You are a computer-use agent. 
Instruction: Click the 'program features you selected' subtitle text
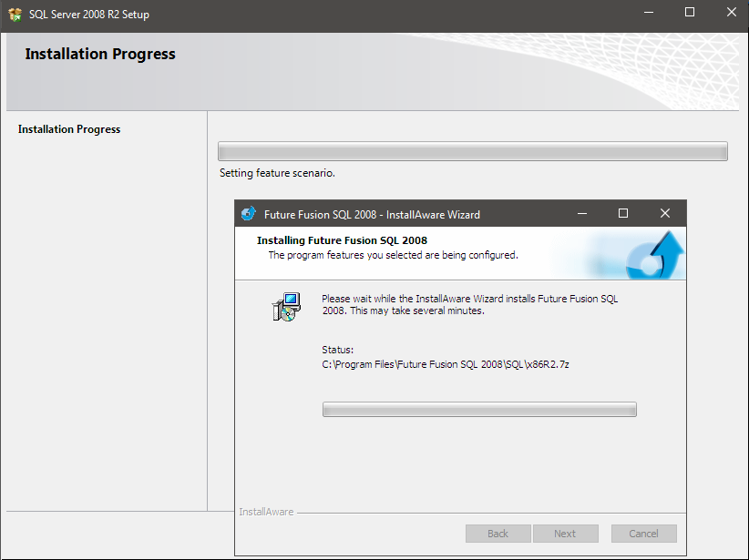tap(393, 255)
